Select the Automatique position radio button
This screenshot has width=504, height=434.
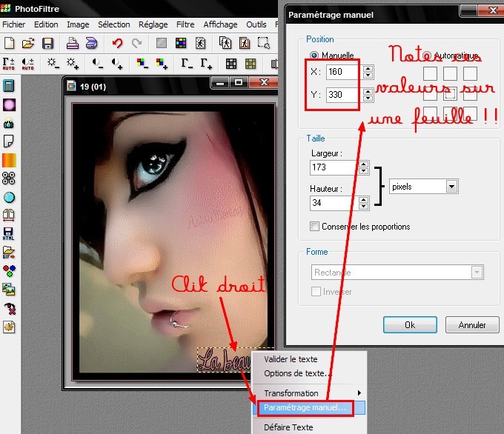(x=427, y=56)
